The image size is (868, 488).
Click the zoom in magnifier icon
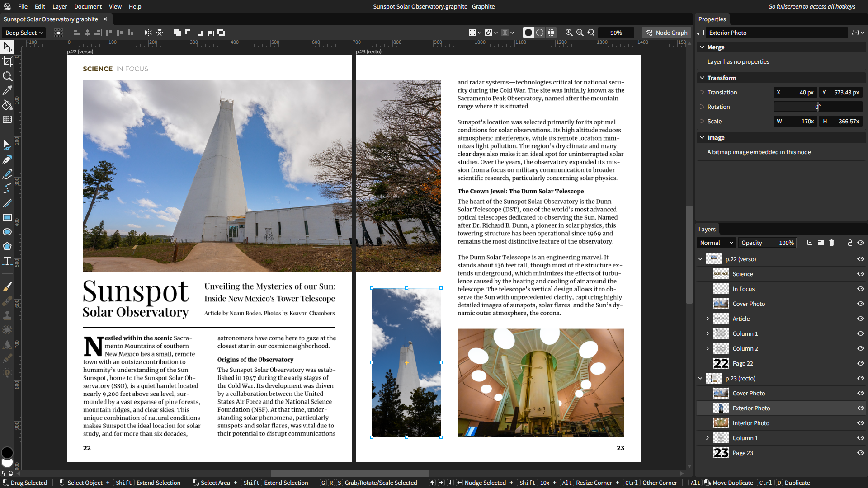click(569, 33)
